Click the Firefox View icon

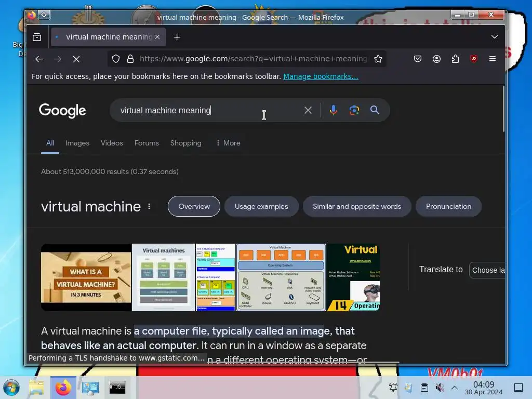point(37,37)
